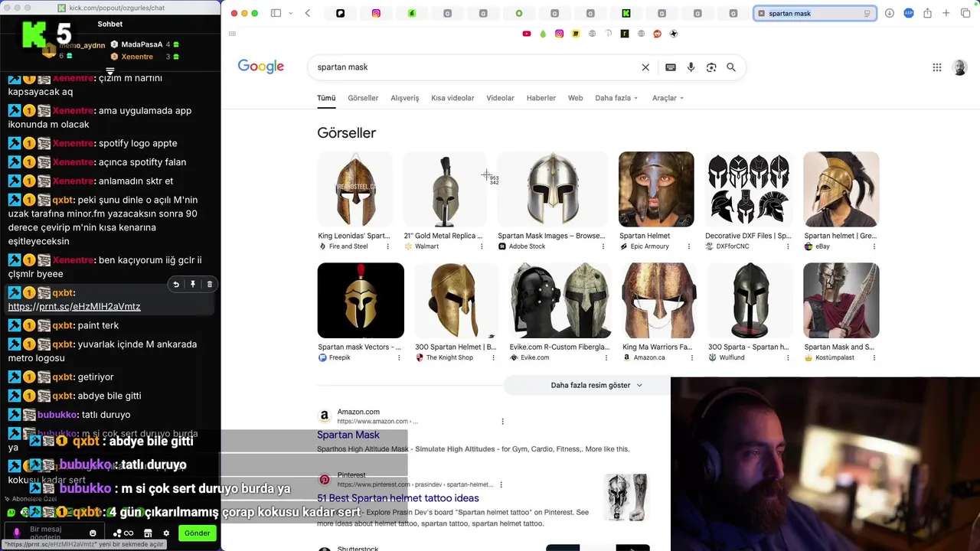Open Instagram bookmark in favorites bar
The width and height of the screenshot is (980, 551).
560,34
